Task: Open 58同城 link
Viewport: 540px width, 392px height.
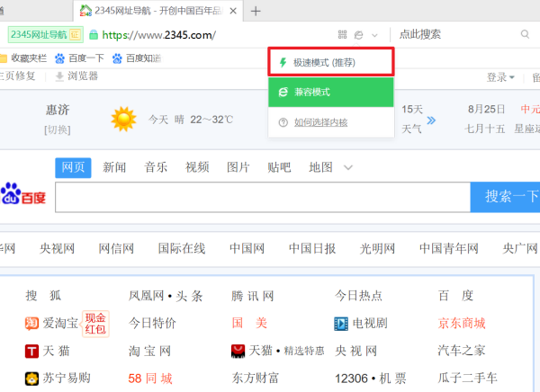Action: pos(150,379)
